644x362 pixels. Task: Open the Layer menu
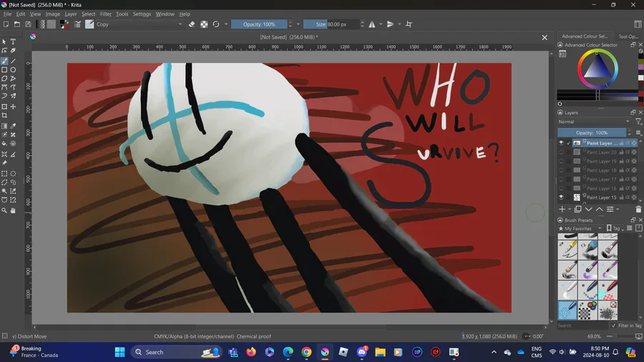[71, 14]
